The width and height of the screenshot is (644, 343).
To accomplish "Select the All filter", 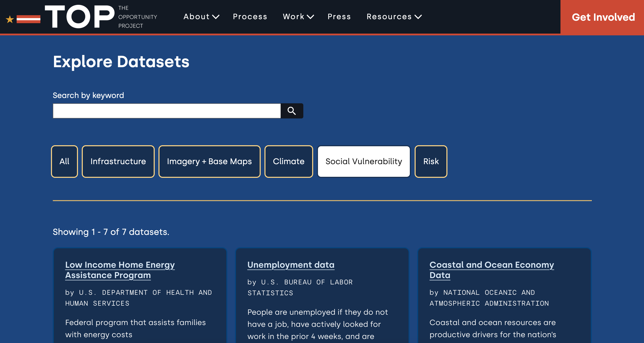I will [x=64, y=161].
